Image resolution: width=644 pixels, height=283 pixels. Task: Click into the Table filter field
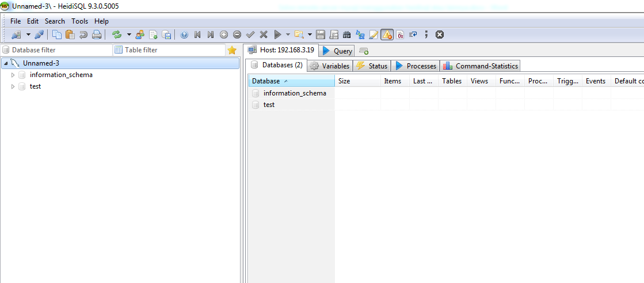[x=169, y=50]
